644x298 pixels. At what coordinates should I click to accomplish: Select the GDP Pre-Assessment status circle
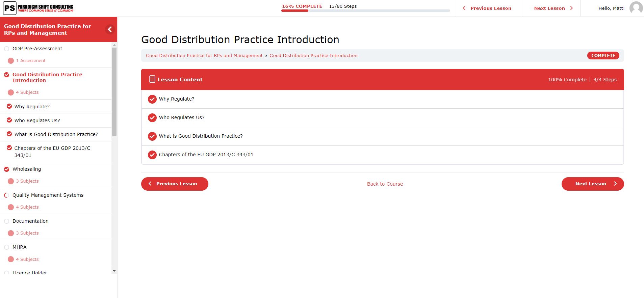click(7, 49)
